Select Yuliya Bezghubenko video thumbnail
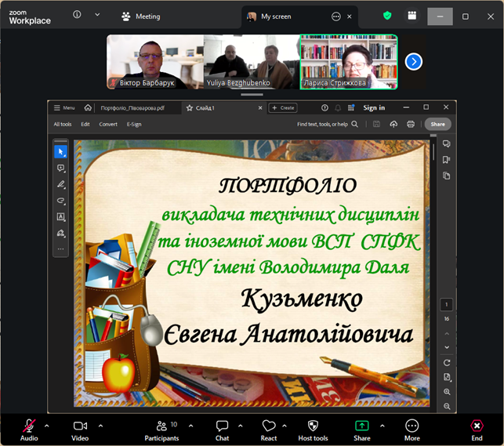The width and height of the screenshot is (504, 446). point(252,62)
